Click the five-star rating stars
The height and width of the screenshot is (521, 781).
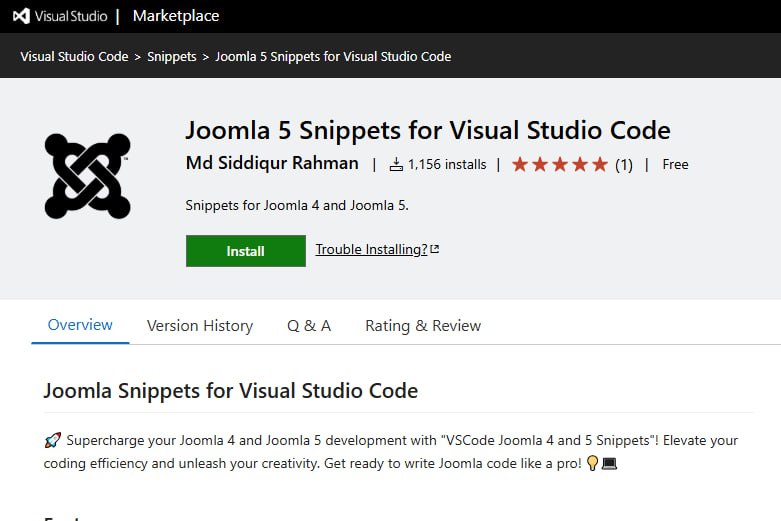(x=560, y=164)
